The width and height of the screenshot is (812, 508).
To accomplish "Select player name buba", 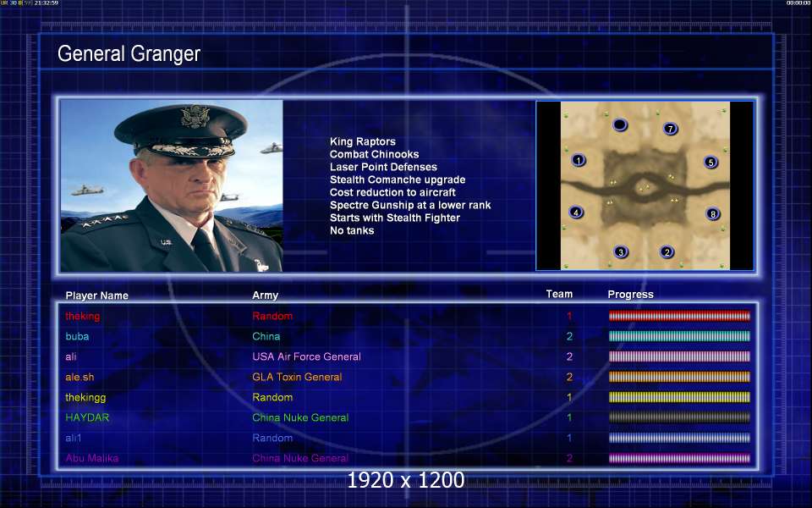I will (77, 336).
